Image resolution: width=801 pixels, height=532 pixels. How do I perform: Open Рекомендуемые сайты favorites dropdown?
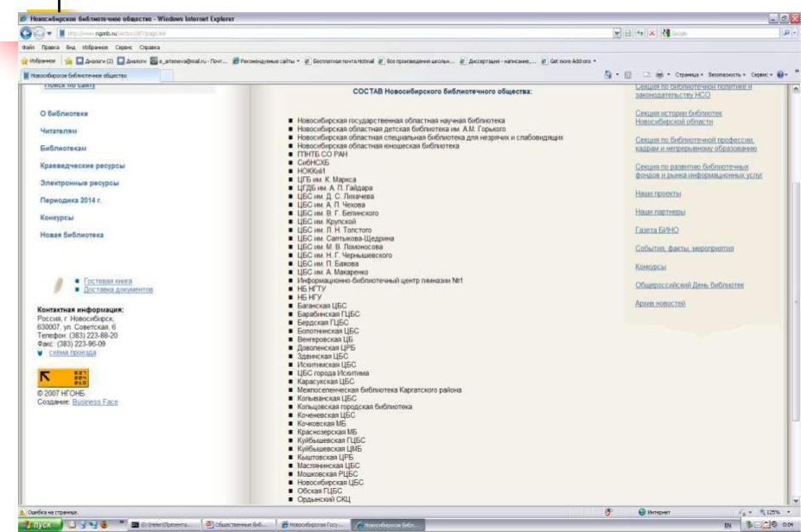265,60
